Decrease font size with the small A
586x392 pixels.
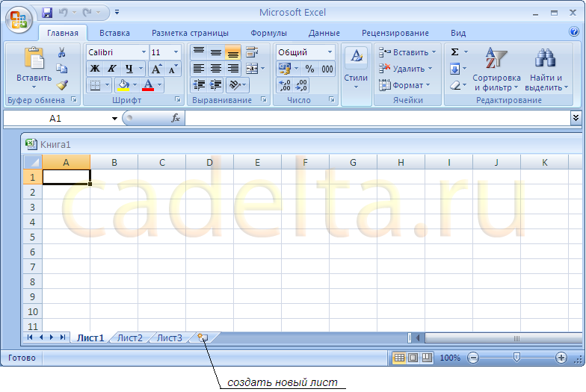[173, 69]
